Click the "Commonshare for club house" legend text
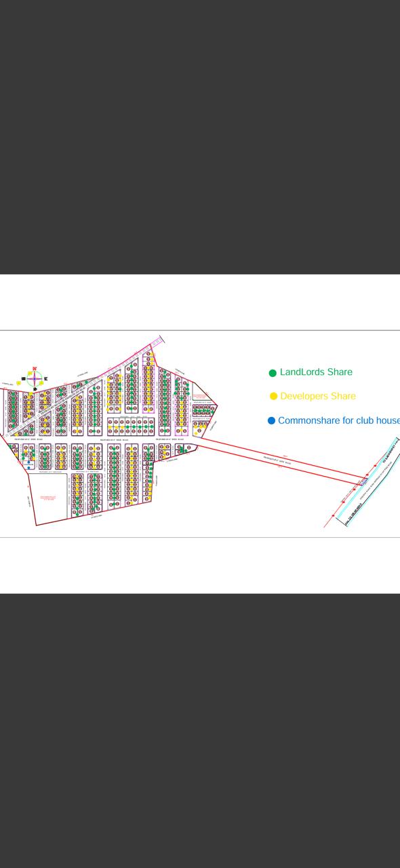The width and height of the screenshot is (400, 868). pos(339,420)
